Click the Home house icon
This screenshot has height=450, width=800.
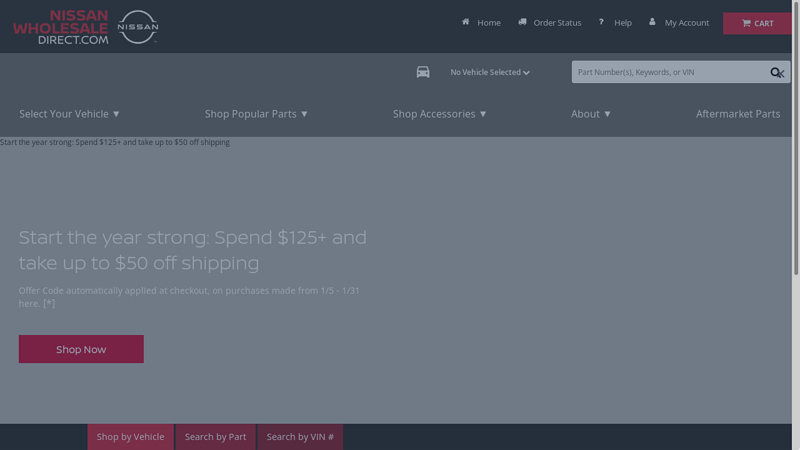466,22
